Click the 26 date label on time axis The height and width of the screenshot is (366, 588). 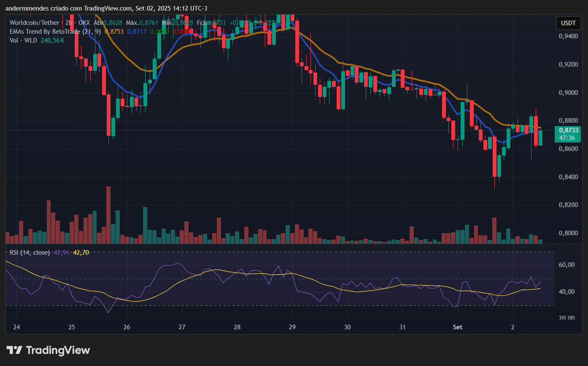[127, 327]
